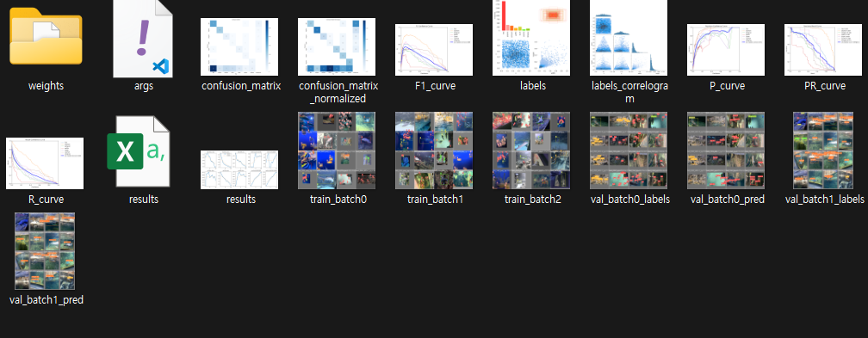Select the train_batch2 image thumbnail

[530, 151]
